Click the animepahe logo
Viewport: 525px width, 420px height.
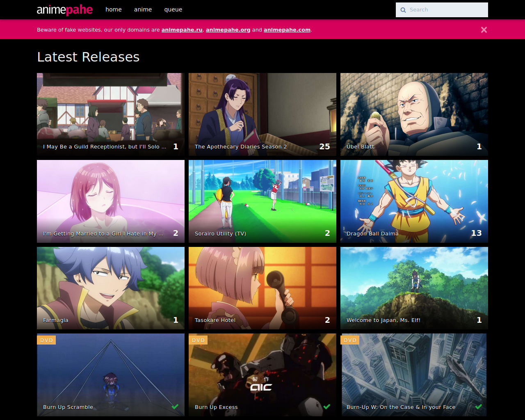pos(65,9)
